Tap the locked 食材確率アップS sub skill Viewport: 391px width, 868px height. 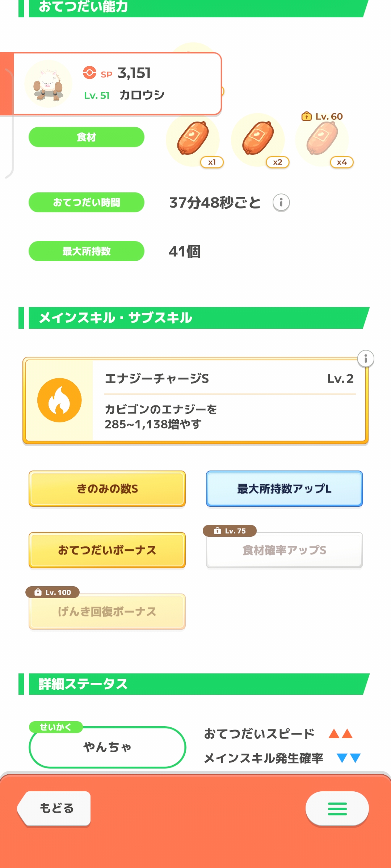(x=284, y=550)
